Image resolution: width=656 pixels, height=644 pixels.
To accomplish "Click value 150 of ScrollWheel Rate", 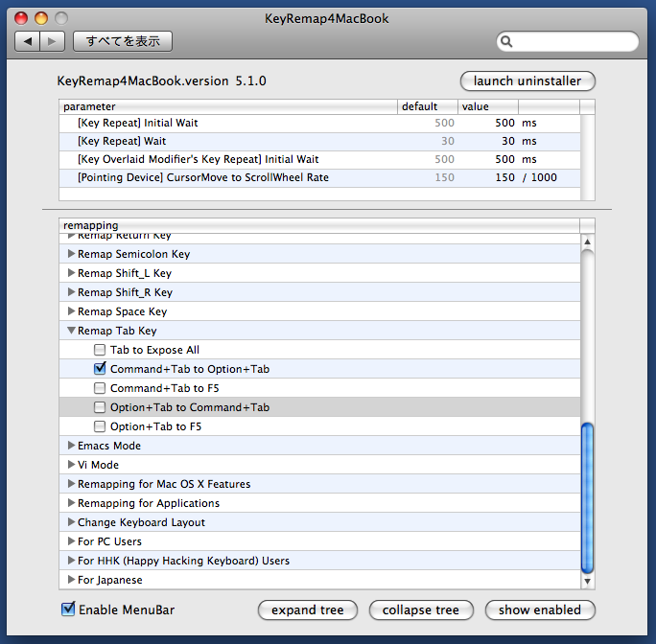I will [x=504, y=177].
